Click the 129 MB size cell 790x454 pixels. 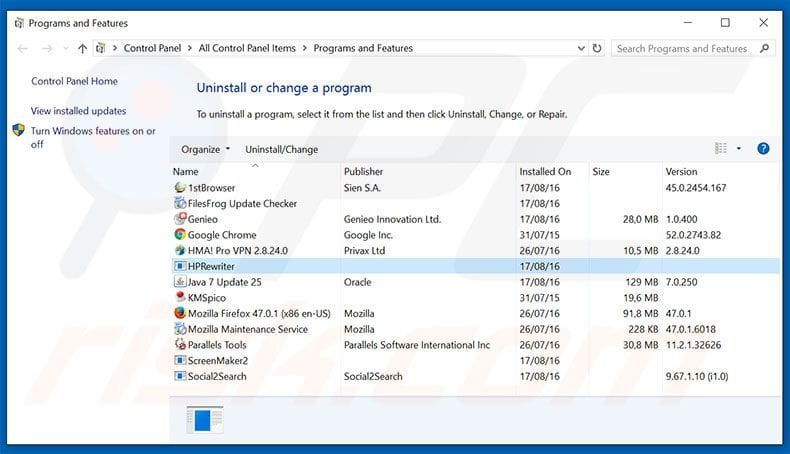[x=642, y=282]
